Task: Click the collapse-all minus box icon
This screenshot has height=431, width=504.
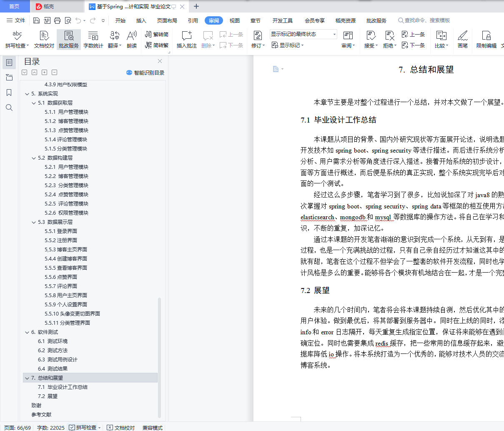Action: pos(55,73)
